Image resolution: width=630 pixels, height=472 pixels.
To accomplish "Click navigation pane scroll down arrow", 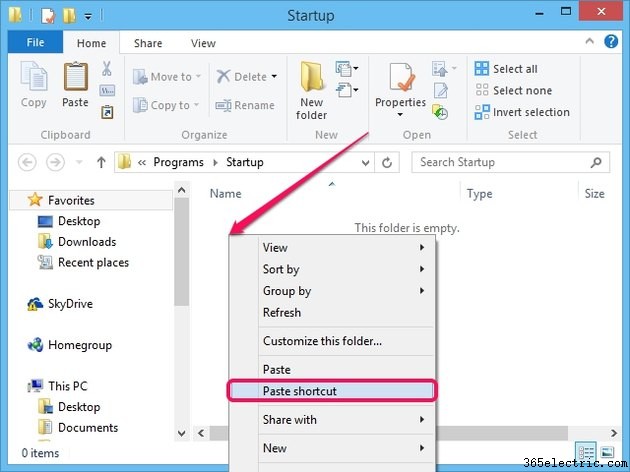I will pos(182,433).
